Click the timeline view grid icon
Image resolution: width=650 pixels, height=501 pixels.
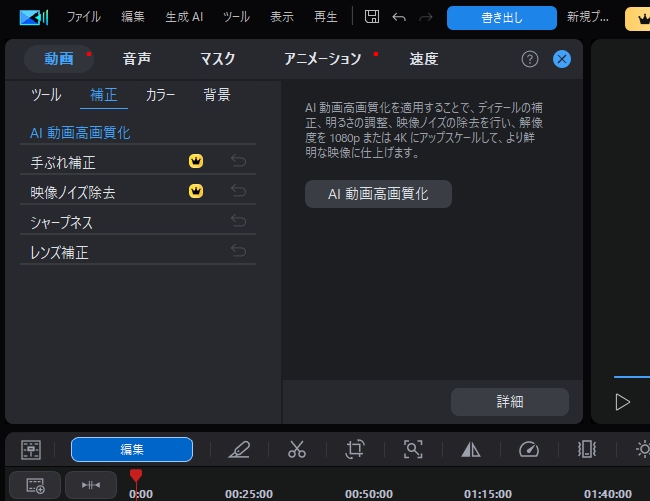click(x=31, y=450)
